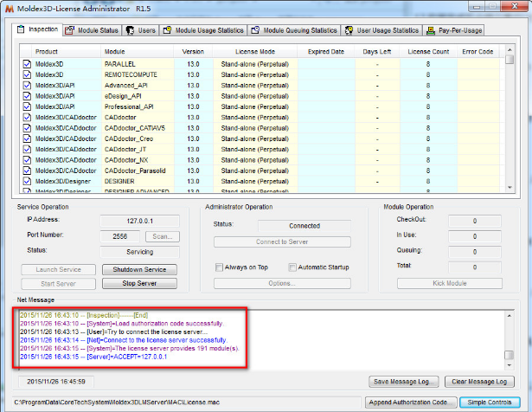The width and height of the screenshot is (532, 412).
Task: Click the Module Queuing Statistics tab icon
Action: (255, 30)
